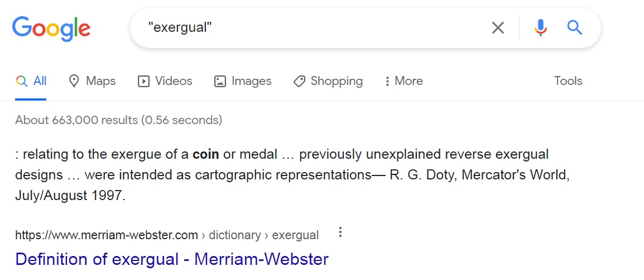
Task: Open the three-dot menu beside the Merriam-Webster result
Action: (x=340, y=232)
